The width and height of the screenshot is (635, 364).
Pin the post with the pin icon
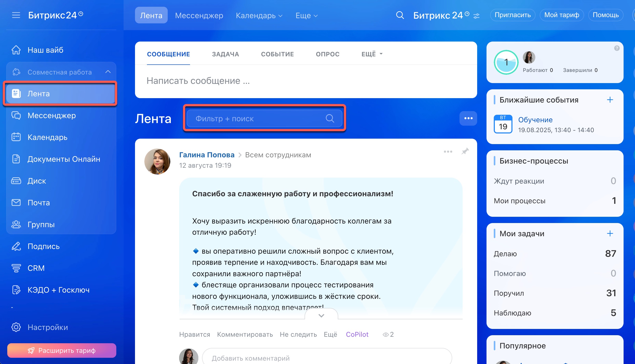(x=465, y=151)
